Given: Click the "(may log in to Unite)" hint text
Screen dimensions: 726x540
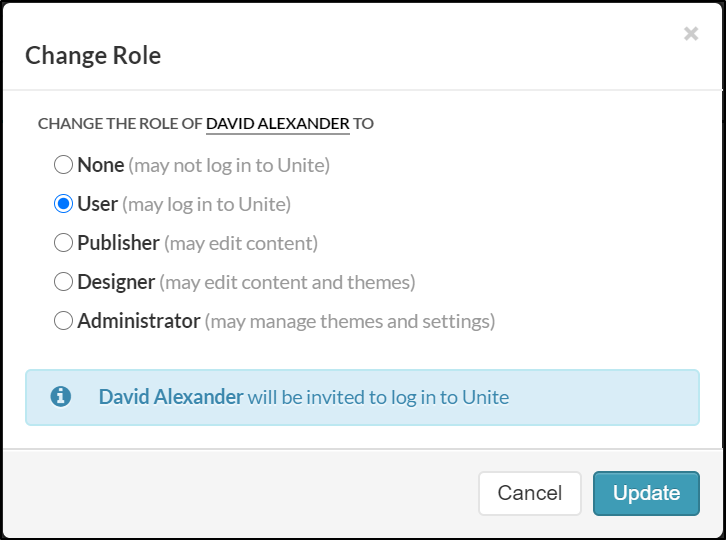Looking at the screenshot, I should point(206,204).
